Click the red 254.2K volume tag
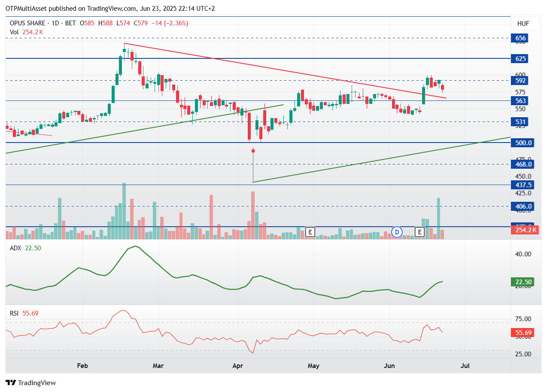 coord(525,230)
